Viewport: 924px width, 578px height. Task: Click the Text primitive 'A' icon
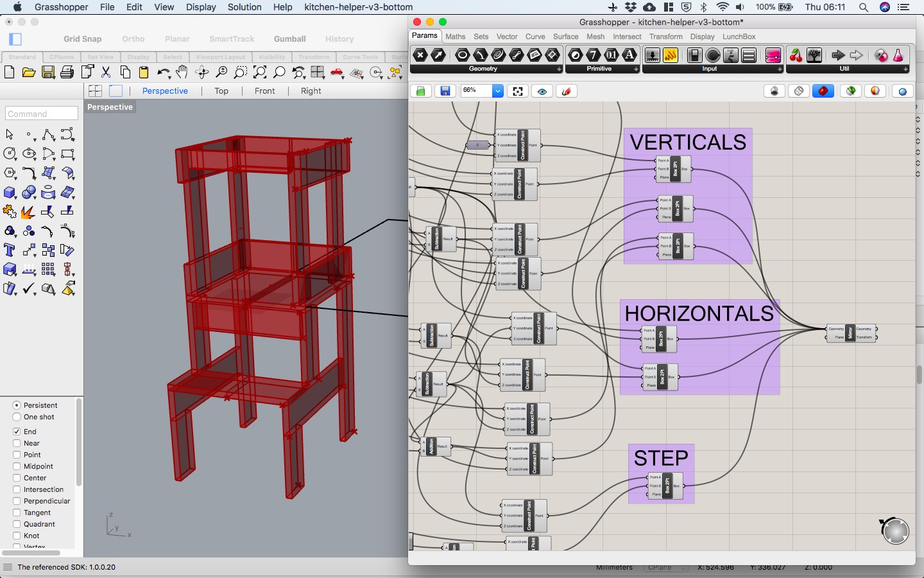tap(630, 55)
